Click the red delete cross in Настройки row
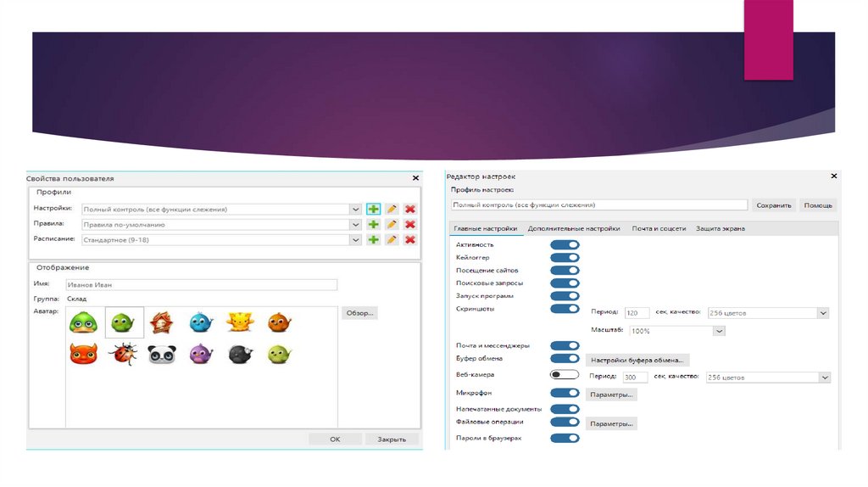This screenshot has height=487, width=868. click(409, 209)
